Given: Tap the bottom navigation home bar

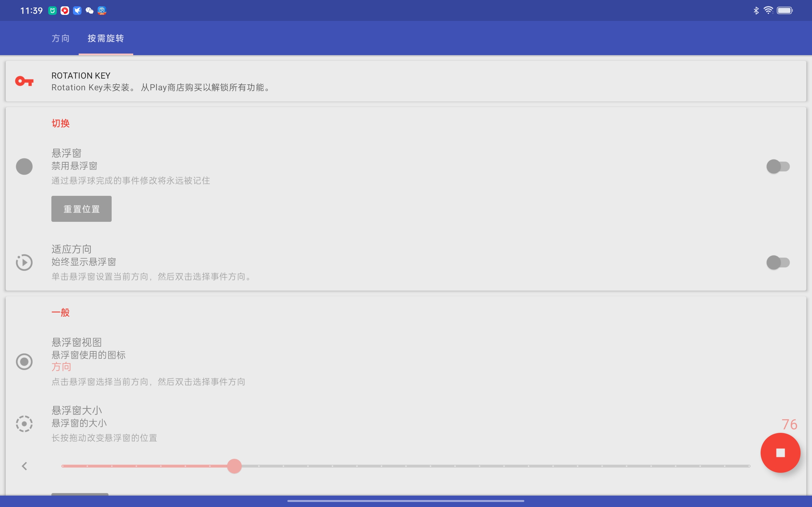Looking at the screenshot, I should [406, 501].
